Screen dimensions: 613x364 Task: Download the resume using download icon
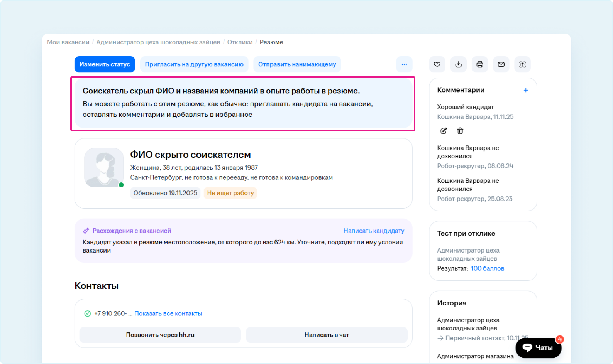(x=458, y=64)
